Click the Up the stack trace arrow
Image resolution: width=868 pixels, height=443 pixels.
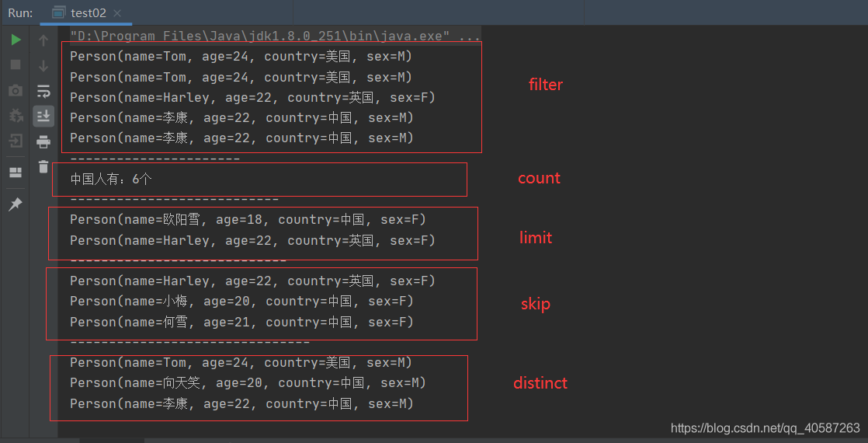(43, 40)
